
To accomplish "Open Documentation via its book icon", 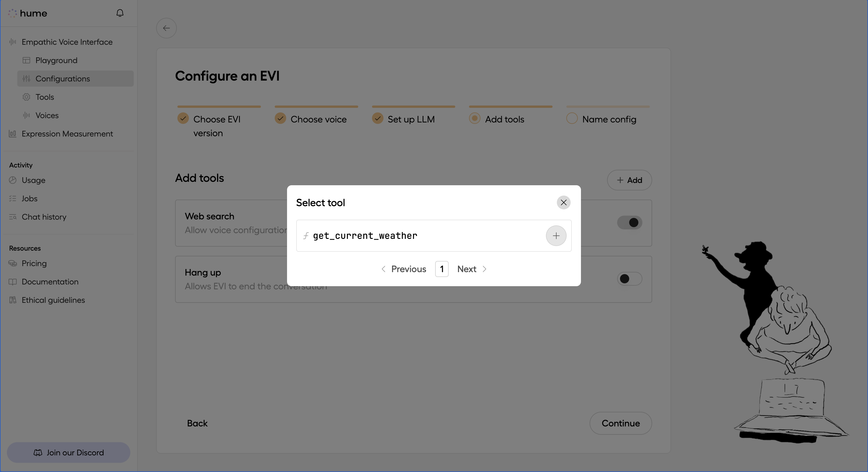I will (12, 281).
